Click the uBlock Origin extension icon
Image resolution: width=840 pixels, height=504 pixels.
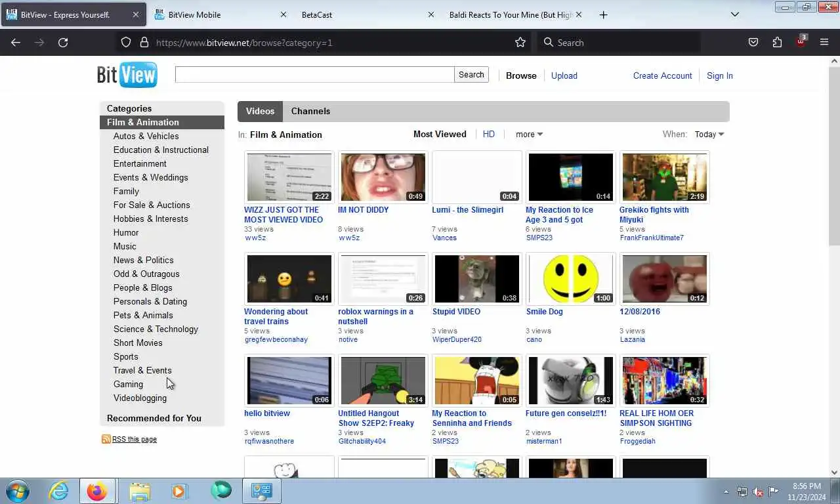[801, 41]
